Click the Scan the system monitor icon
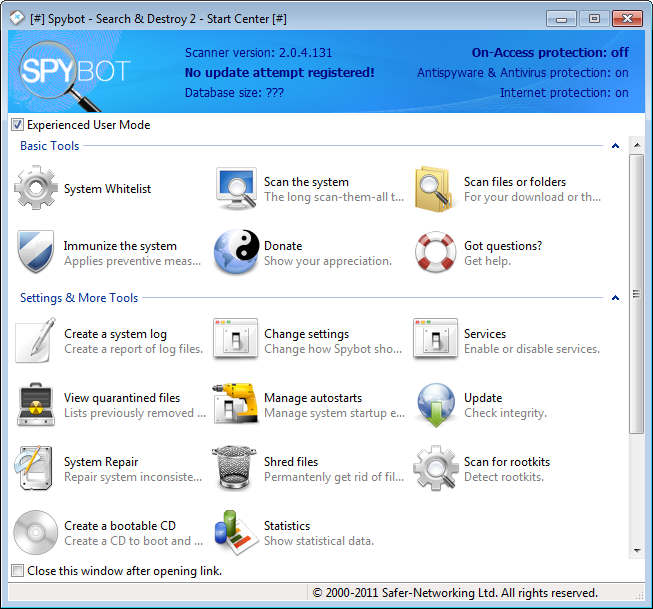653x609 pixels. [x=236, y=189]
